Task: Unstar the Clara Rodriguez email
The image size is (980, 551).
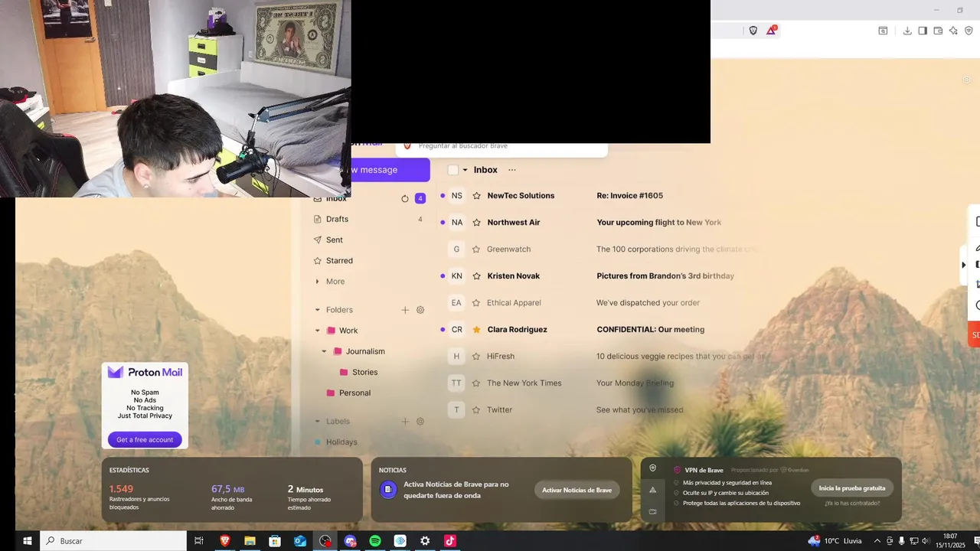Action: tap(476, 329)
